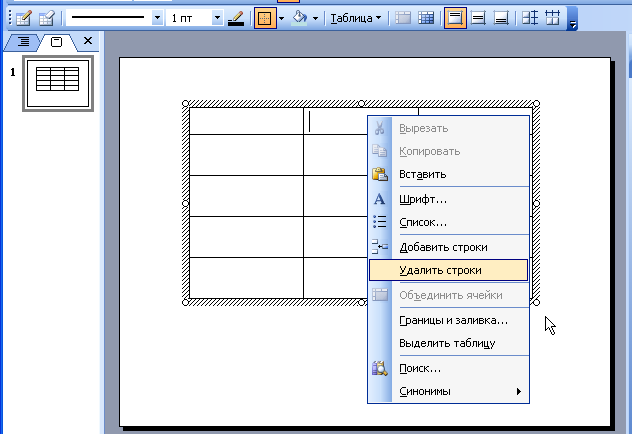This screenshot has width=632, height=434.
Task: Apply the outside borders button
Action: [x=265, y=18]
